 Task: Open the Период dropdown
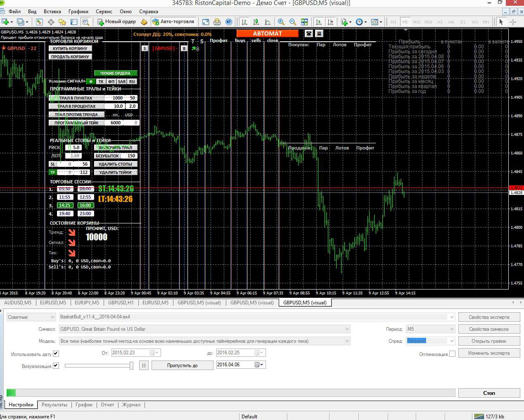[452, 329]
